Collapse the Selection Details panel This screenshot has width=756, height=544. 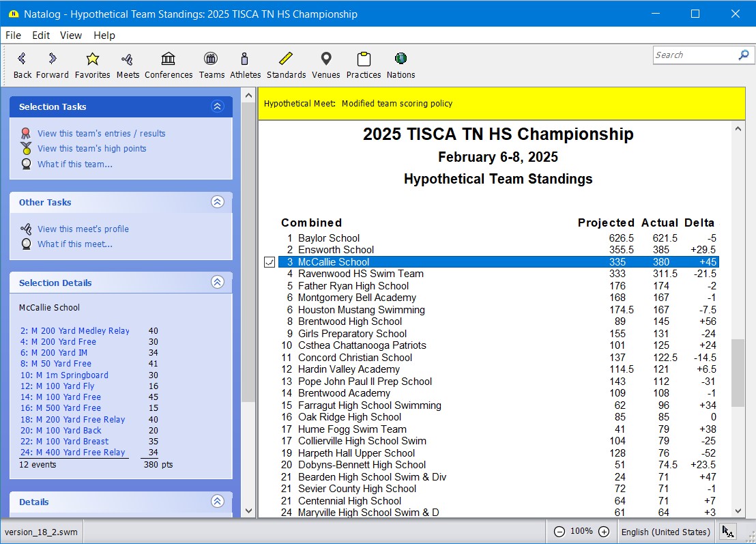click(217, 283)
